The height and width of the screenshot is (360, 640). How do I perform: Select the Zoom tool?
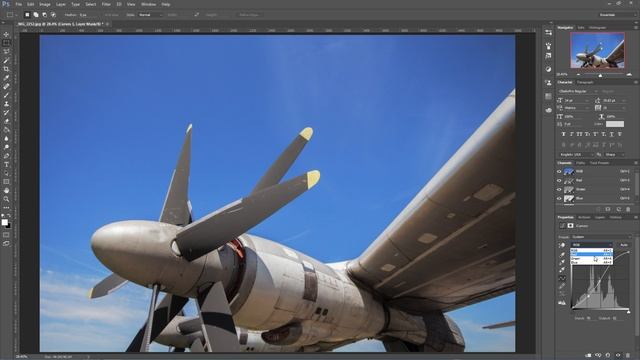(6, 199)
